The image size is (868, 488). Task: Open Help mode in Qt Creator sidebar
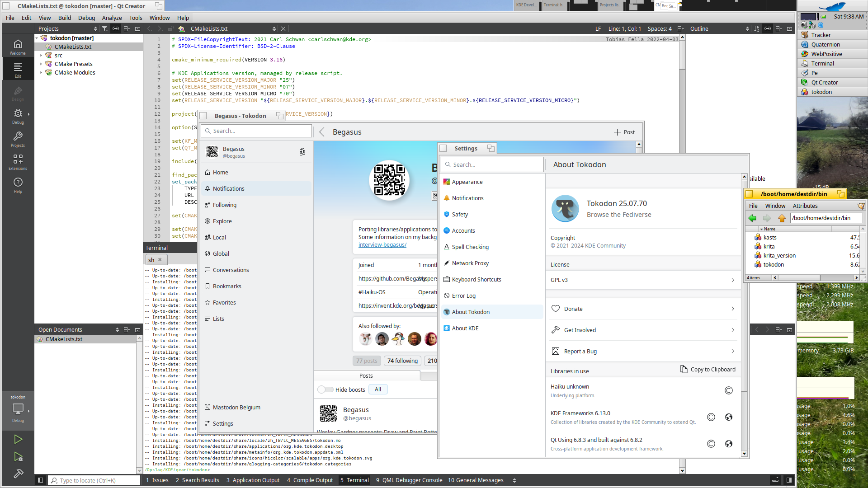click(18, 185)
